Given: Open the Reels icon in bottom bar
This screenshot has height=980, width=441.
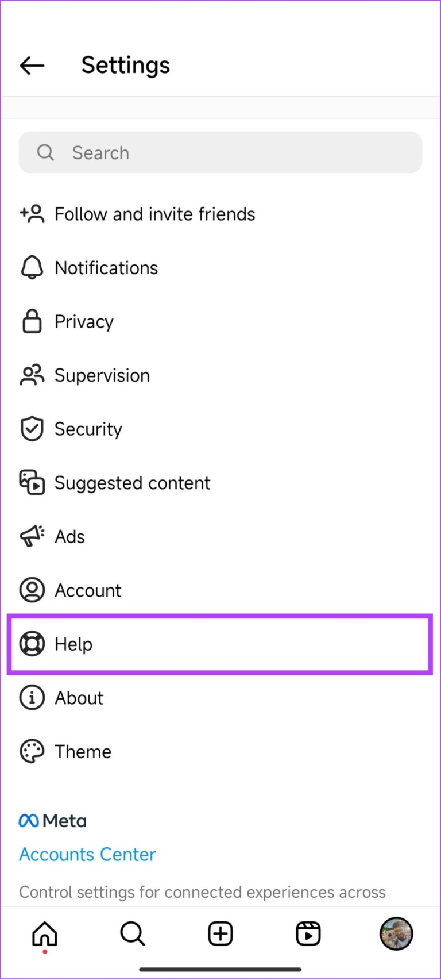Looking at the screenshot, I should coord(308,934).
